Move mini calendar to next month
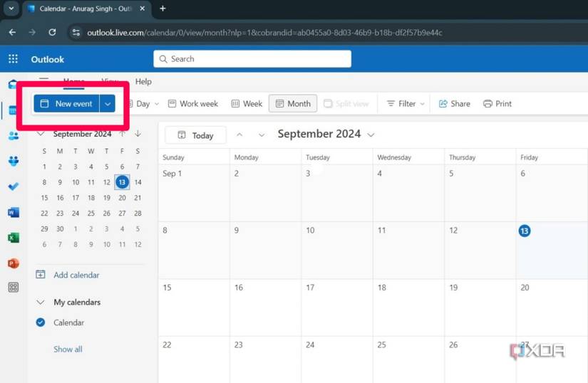The image size is (588, 383). (x=138, y=134)
